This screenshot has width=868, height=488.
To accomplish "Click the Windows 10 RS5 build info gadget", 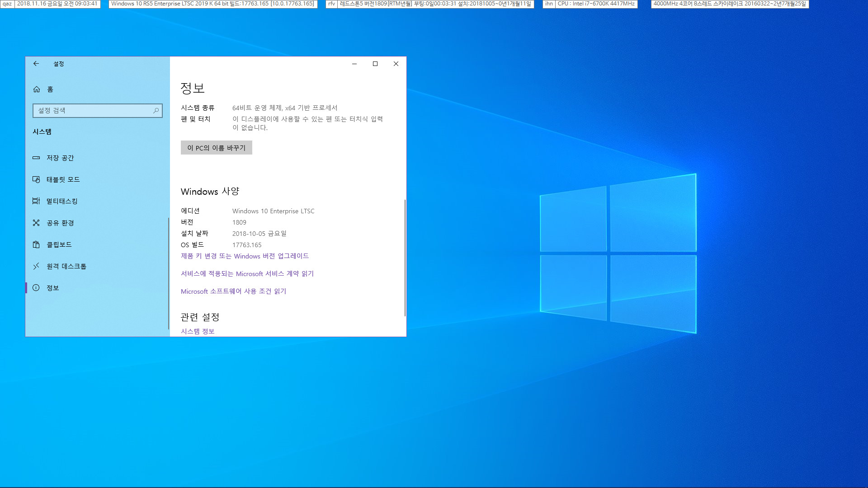I will pyautogui.click(x=213, y=4).
